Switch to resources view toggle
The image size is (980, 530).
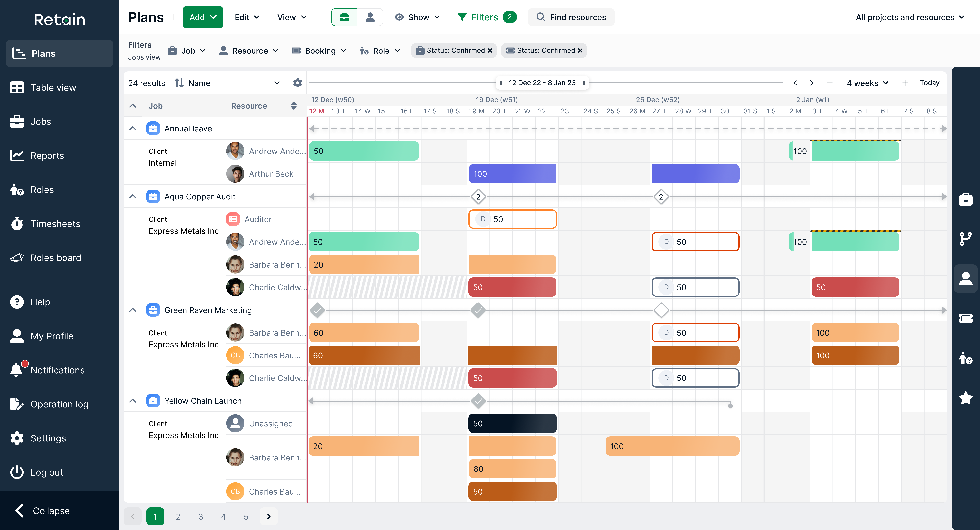click(370, 17)
